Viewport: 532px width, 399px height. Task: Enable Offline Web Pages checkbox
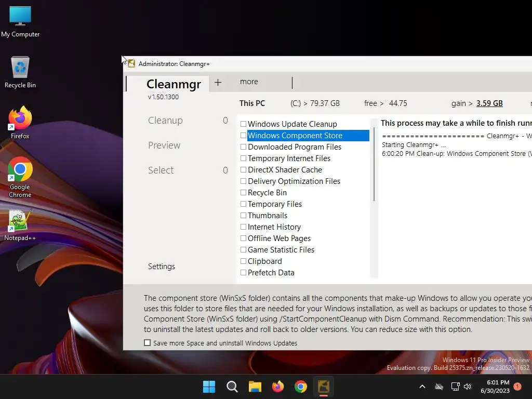click(243, 238)
